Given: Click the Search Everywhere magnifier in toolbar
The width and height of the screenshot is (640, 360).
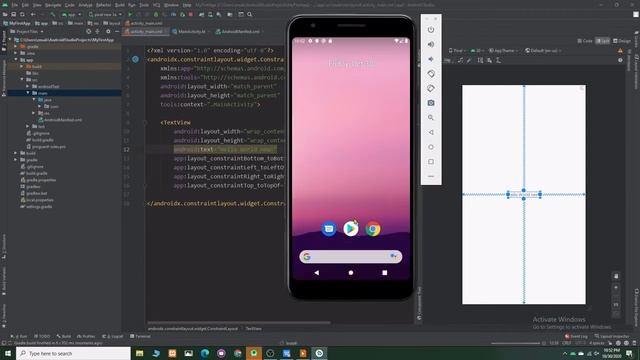Looking at the screenshot, I should coord(249,15).
